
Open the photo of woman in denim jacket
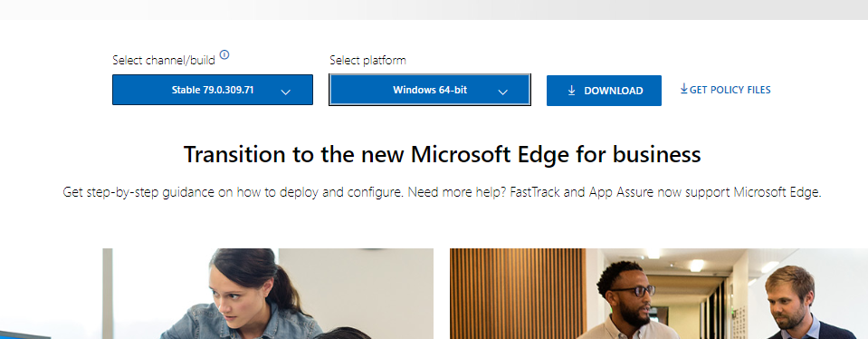pyautogui.click(x=268, y=294)
